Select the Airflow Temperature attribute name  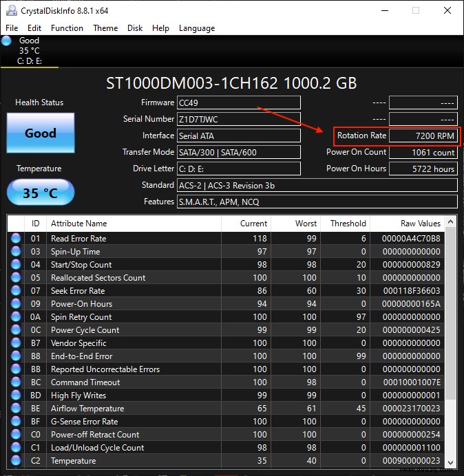coord(87,409)
